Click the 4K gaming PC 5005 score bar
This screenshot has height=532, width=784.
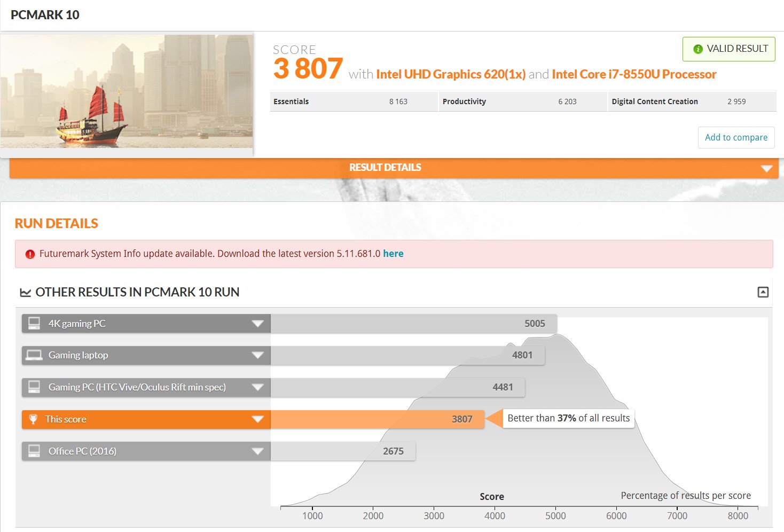pos(414,324)
